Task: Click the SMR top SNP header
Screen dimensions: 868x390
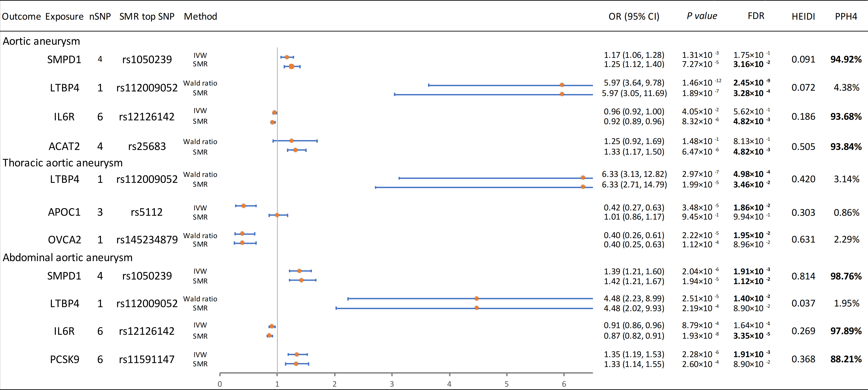Action: (147, 17)
